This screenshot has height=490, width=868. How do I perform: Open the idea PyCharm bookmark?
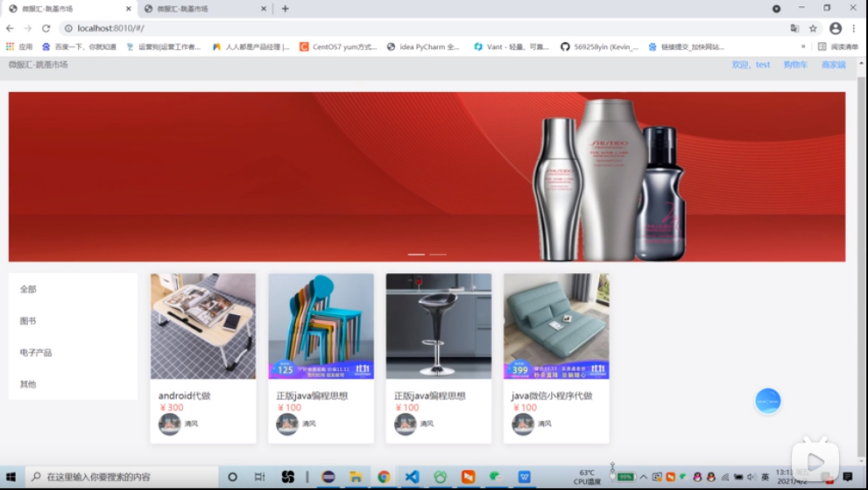pos(423,47)
